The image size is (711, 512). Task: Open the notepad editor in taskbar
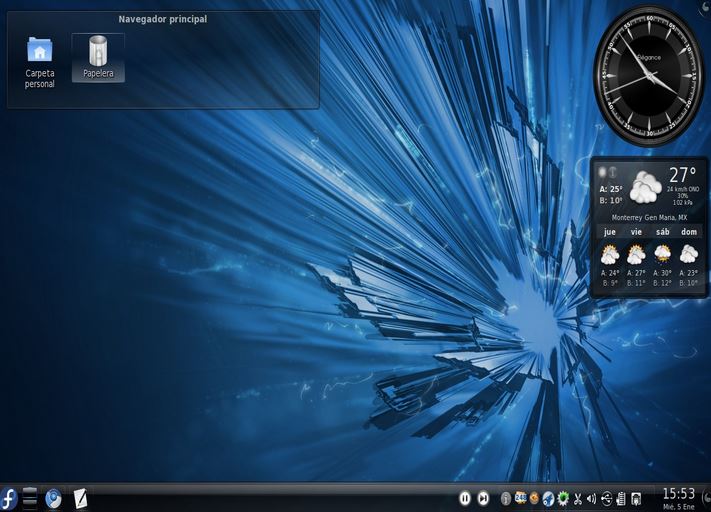pos(80,498)
